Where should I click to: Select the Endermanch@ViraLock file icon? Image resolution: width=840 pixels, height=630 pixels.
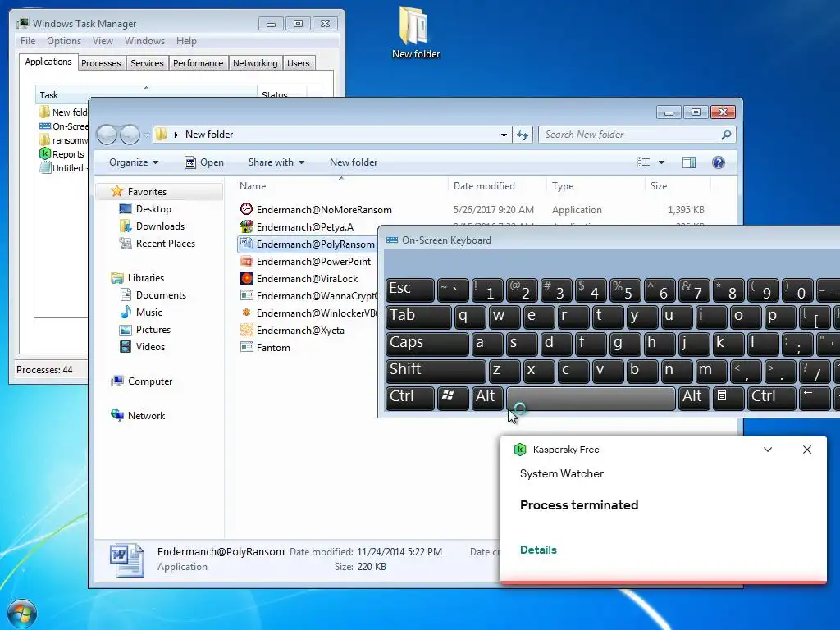tap(246, 279)
